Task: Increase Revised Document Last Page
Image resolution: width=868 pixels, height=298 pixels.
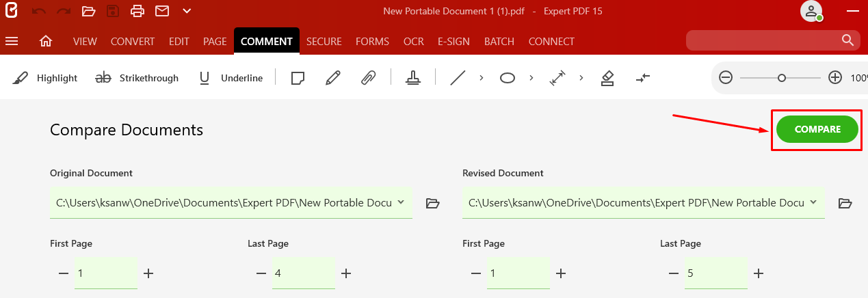Action: point(759,273)
